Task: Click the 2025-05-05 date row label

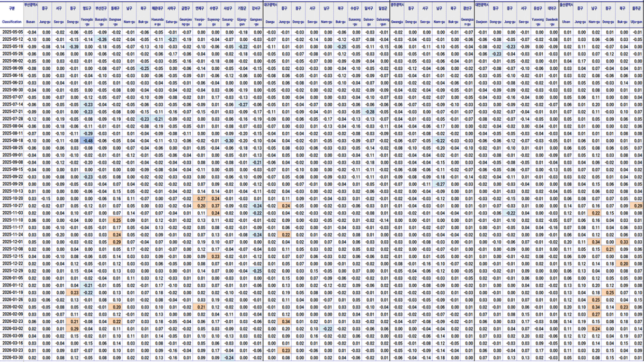Action: [x=12, y=32]
